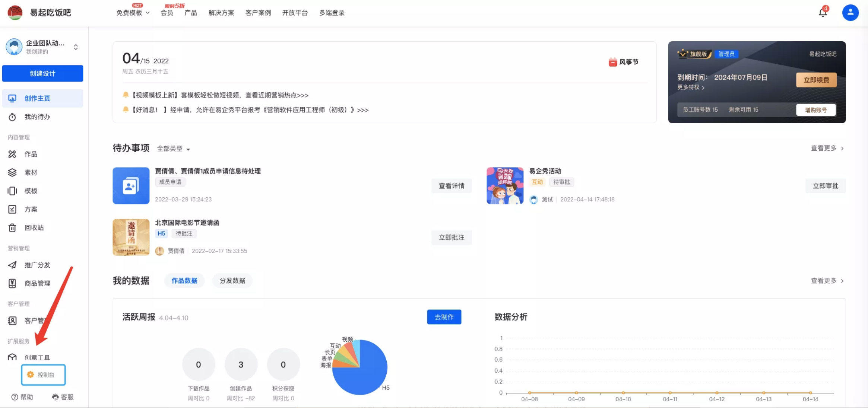Open 创意工具 under extended services
Viewport: 868px width, 408px height.
click(42, 357)
